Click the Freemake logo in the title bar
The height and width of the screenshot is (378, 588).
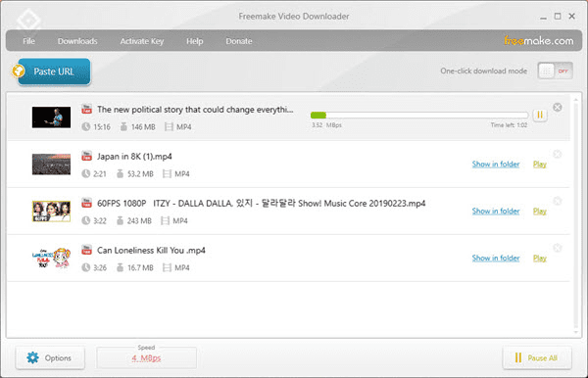point(28,20)
